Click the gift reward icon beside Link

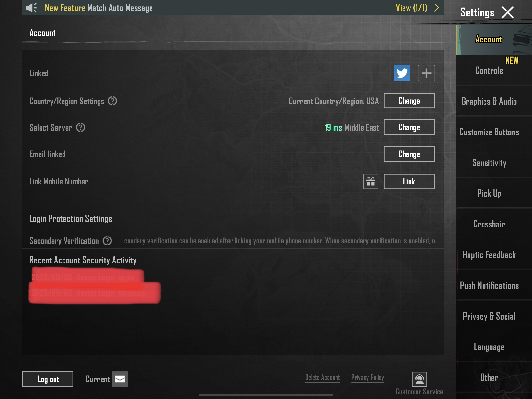(x=370, y=181)
